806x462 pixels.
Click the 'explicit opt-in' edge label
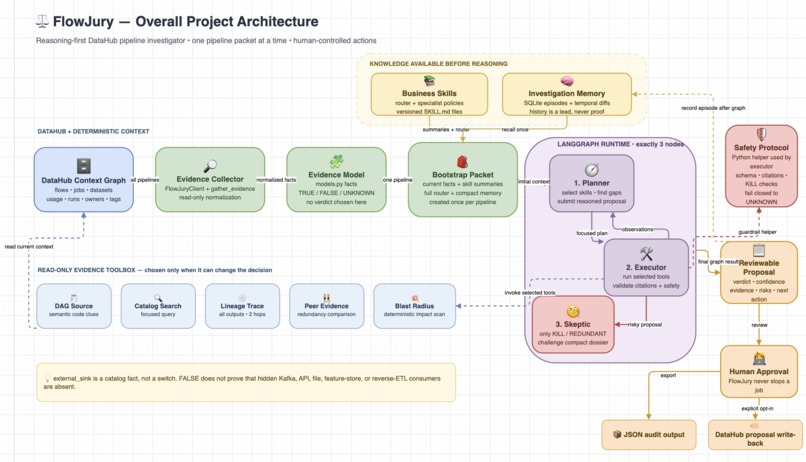click(x=757, y=409)
